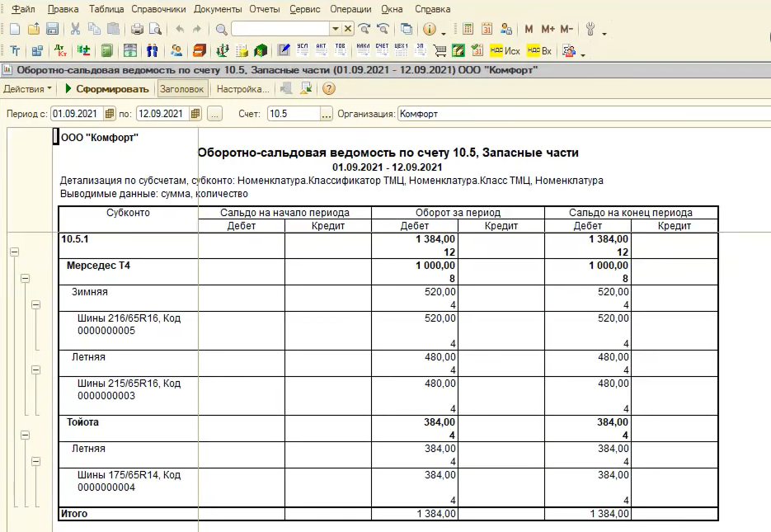Click the по end date field
Viewport: 771px width, 532px height.
162,114
